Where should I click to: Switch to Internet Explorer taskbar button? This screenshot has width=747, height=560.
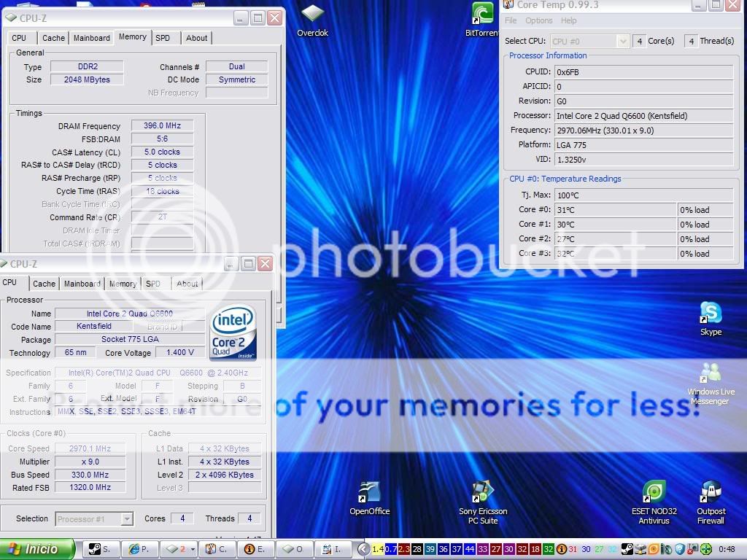coord(139,549)
